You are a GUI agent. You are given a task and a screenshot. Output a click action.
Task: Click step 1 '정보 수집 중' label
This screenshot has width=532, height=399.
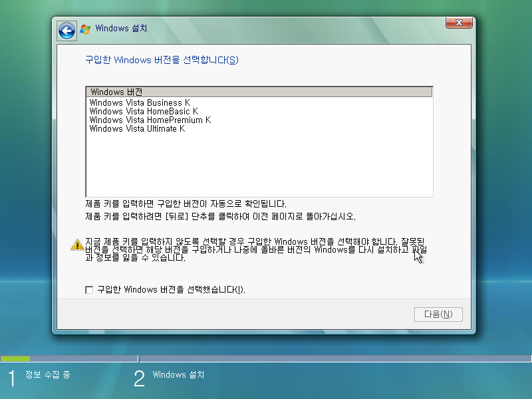pos(47,374)
